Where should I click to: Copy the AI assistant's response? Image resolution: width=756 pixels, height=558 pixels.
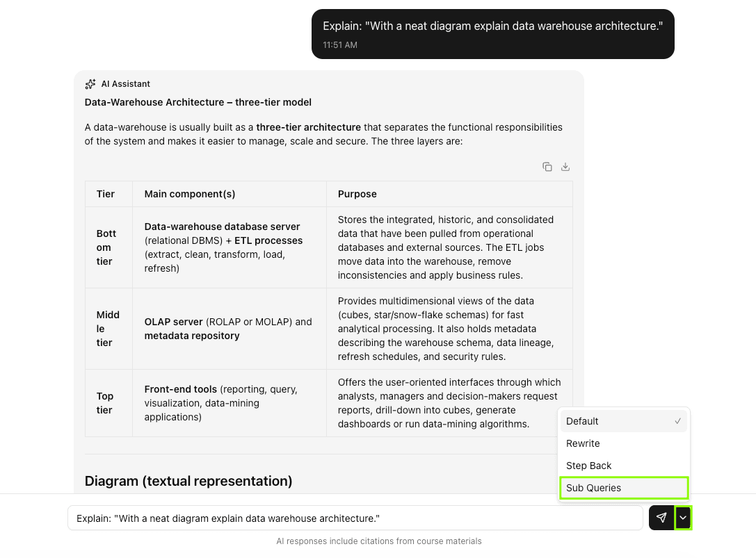547,167
